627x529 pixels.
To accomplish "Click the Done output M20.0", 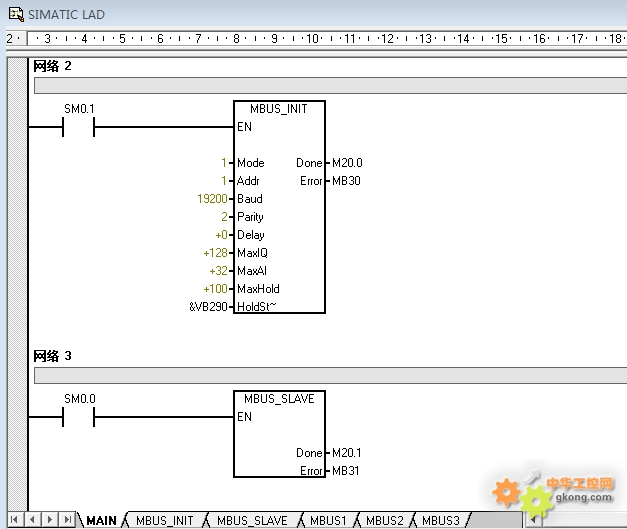I will (347, 163).
